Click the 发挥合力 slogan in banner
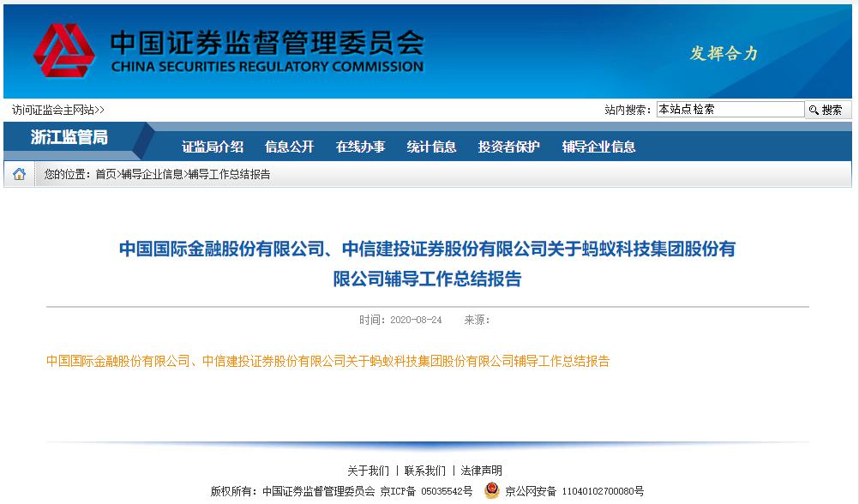Viewport: 859px width, 504px height. [x=724, y=53]
